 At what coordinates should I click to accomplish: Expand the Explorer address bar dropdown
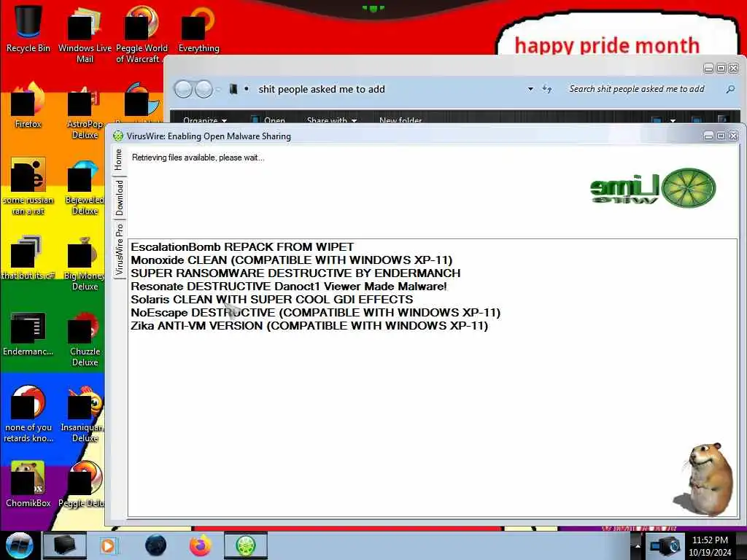(x=530, y=89)
